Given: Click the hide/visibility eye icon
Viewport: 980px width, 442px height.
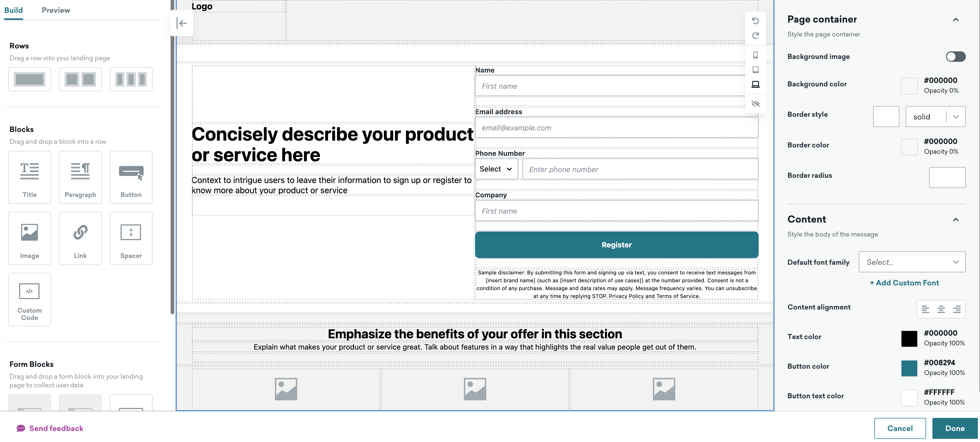Looking at the screenshot, I should [x=756, y=103].
